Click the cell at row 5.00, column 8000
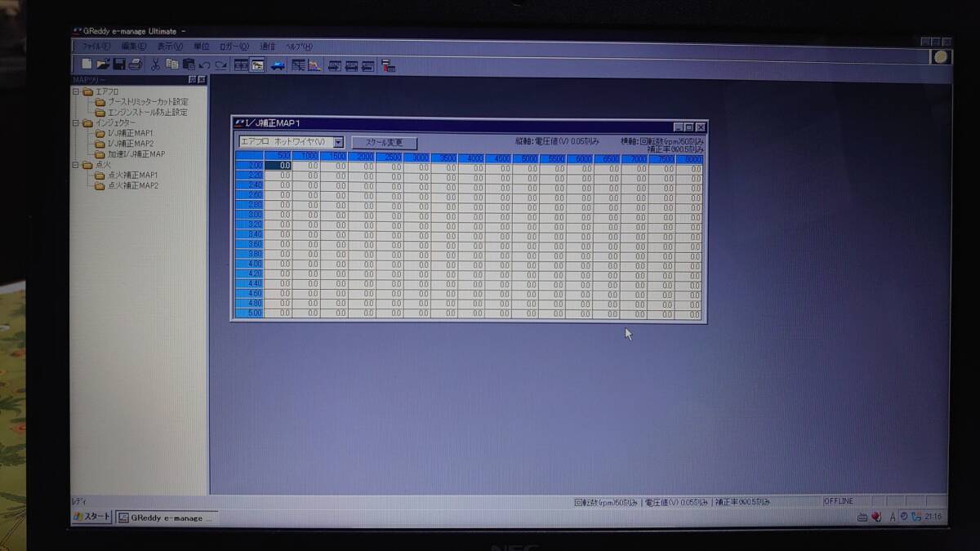The height and width of the screenshot is (551, 980). [x=689, y=314]
